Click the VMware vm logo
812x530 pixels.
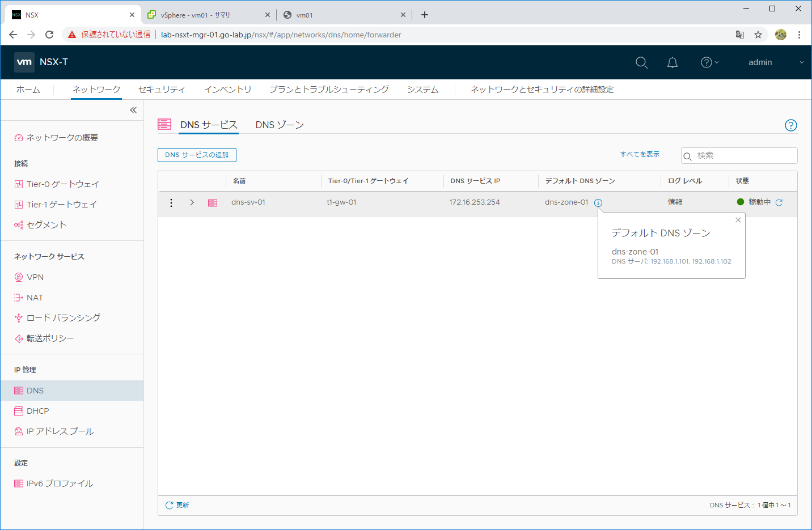[x=24, y=62]
